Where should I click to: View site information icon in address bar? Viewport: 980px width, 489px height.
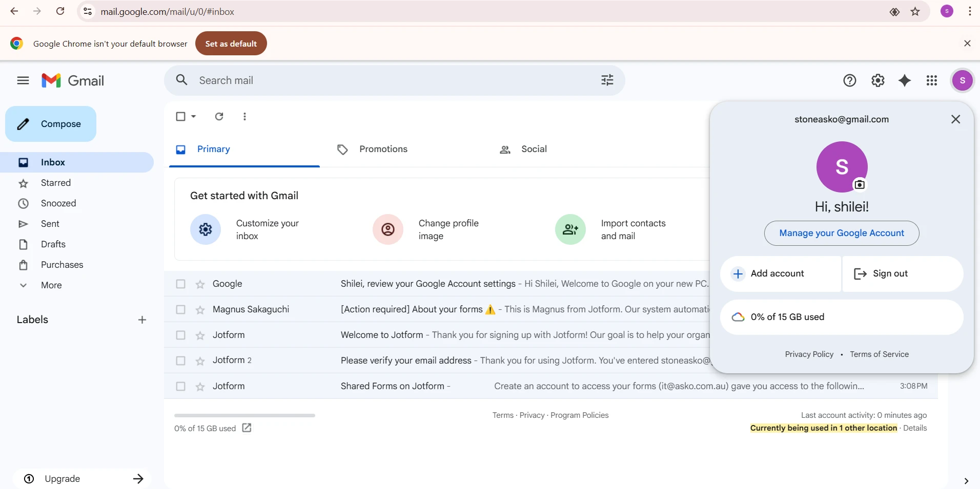click(x=88, y=11)
